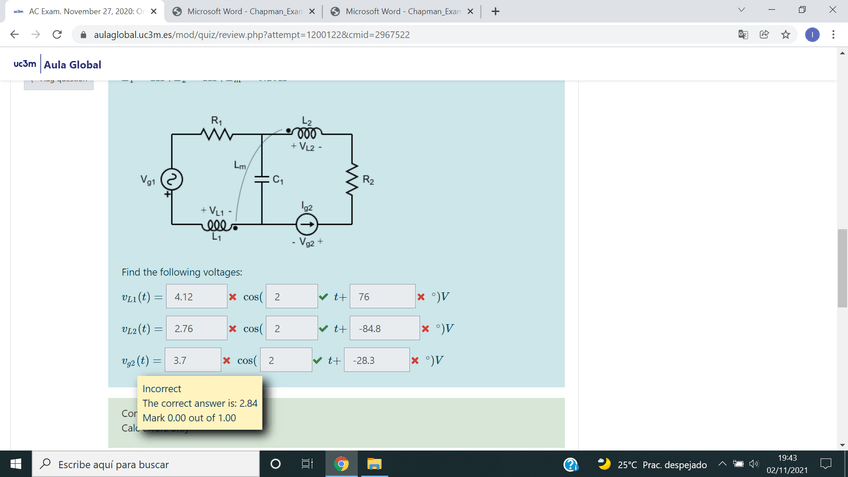
Task: Click the uc3m Aula Global logo link
Action: (58, 65)
